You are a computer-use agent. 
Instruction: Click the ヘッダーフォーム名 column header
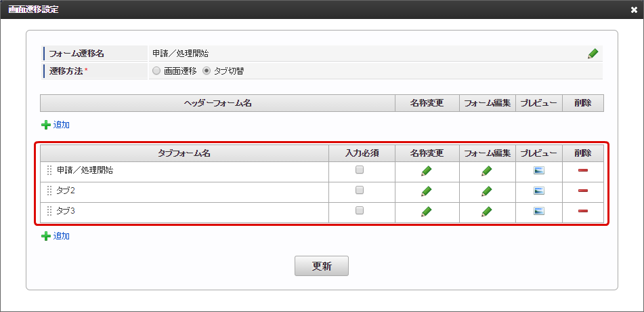tap(217, 103)
